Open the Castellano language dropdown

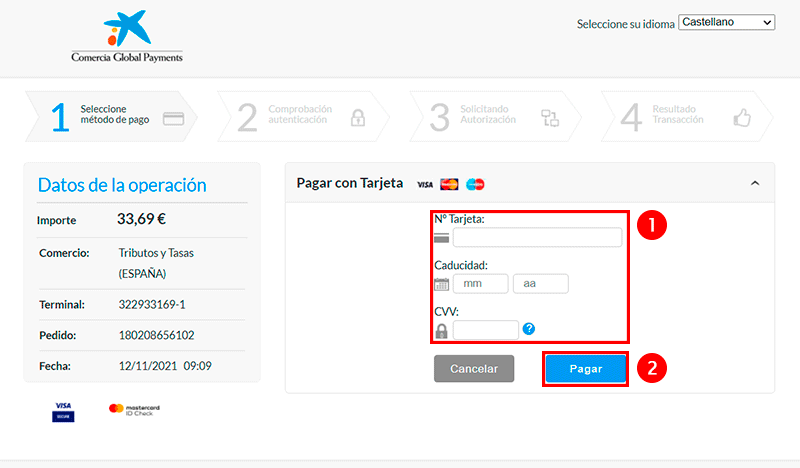click(726, 22)
